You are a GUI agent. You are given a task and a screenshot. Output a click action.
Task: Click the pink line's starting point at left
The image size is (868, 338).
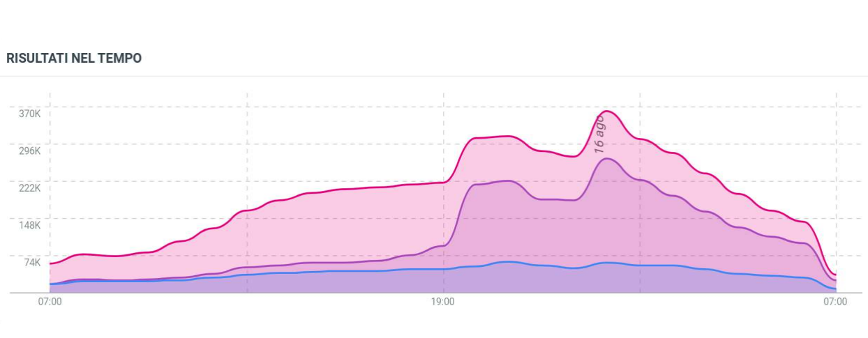50,263
